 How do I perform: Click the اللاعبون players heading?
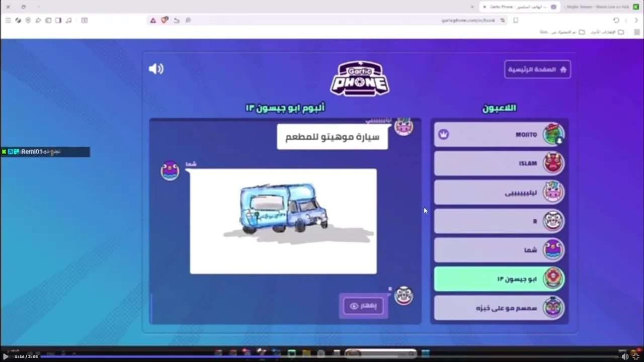coord(500,108)
